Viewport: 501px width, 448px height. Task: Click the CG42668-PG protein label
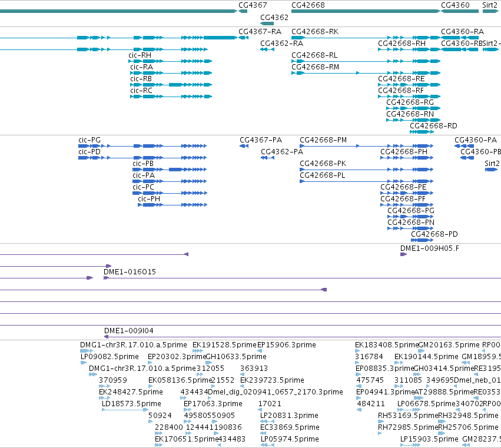click(411, 211)
